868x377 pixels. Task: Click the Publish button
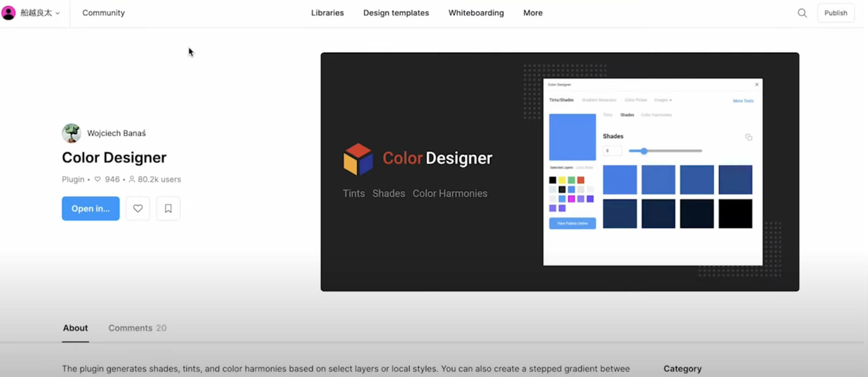(836, 13)
